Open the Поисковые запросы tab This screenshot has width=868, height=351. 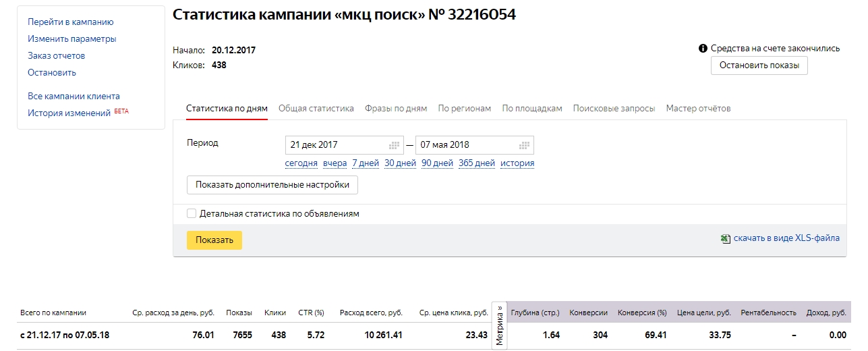coord(614,109)
